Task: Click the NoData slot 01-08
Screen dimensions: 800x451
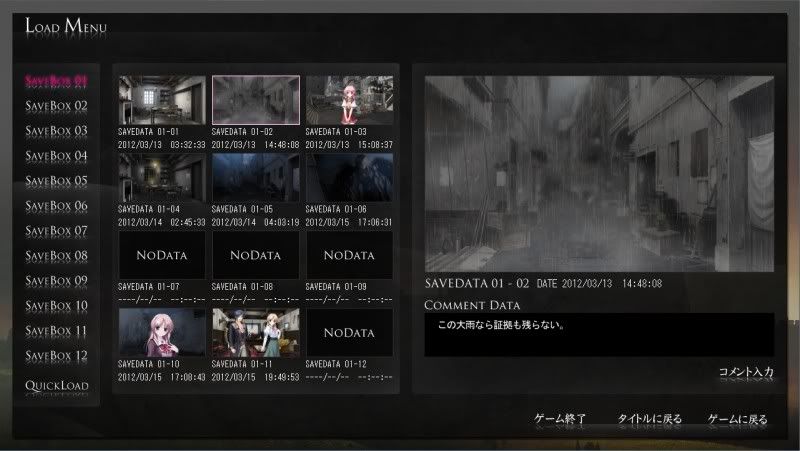Action: coord(256,255)
